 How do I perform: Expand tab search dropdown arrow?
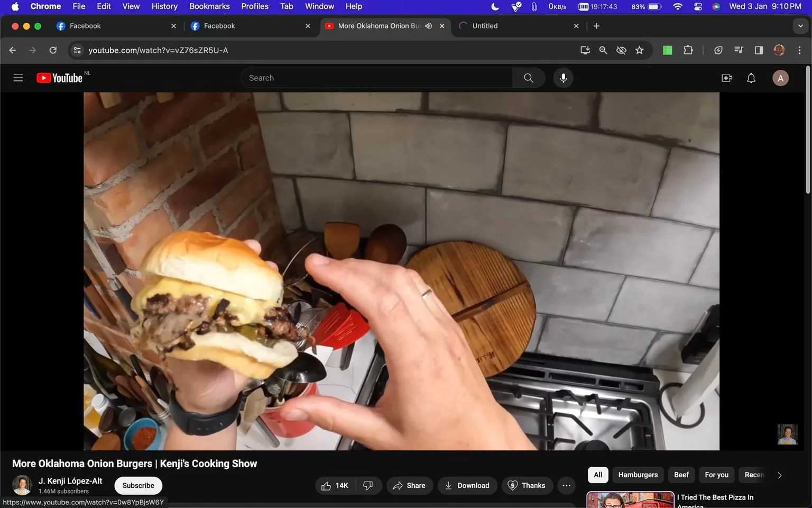click(x=800, y=26)
